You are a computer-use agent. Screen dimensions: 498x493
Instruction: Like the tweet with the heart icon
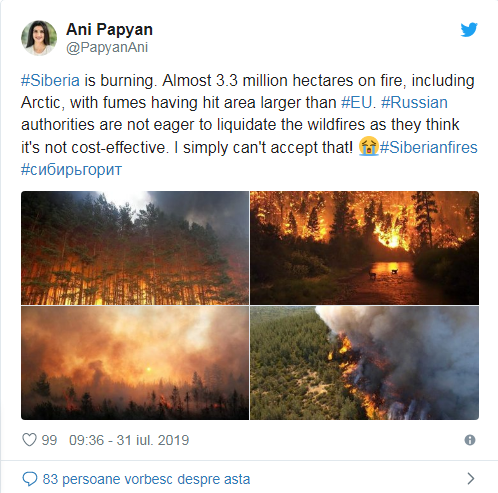click(29, 440)
